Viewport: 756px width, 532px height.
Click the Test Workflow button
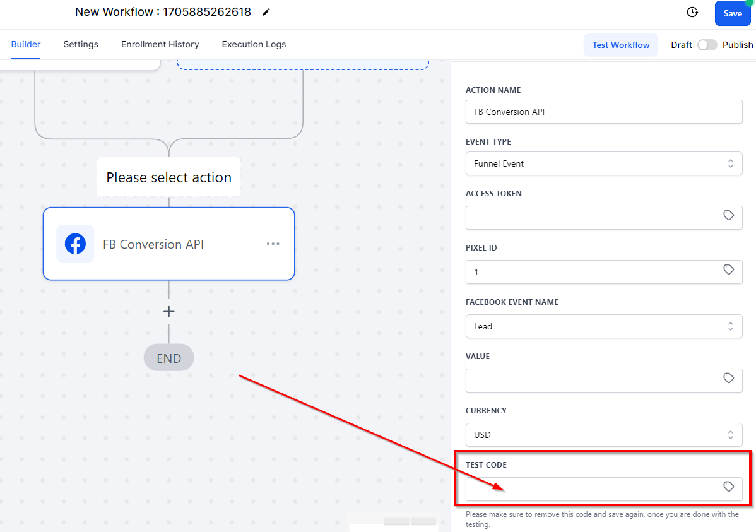620,45
